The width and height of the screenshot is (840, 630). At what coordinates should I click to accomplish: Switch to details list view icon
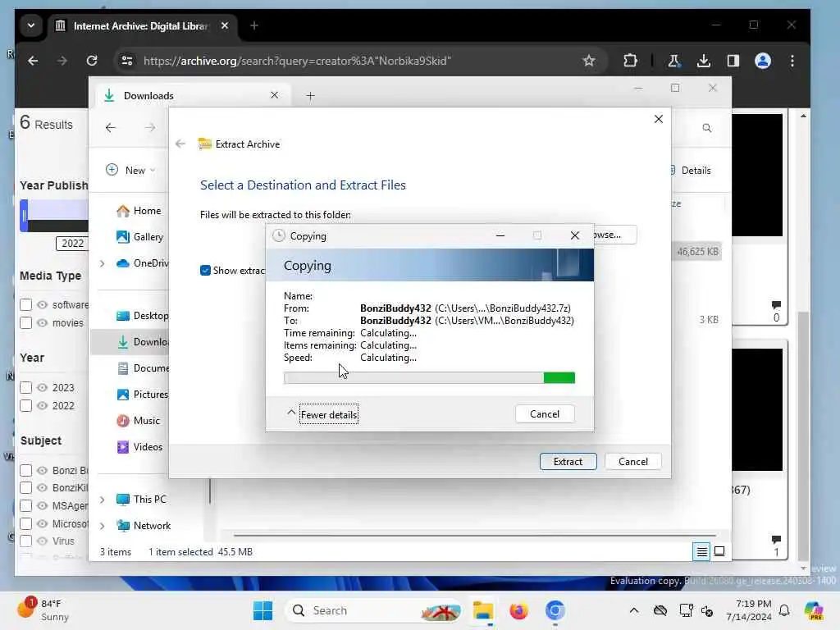701,551
